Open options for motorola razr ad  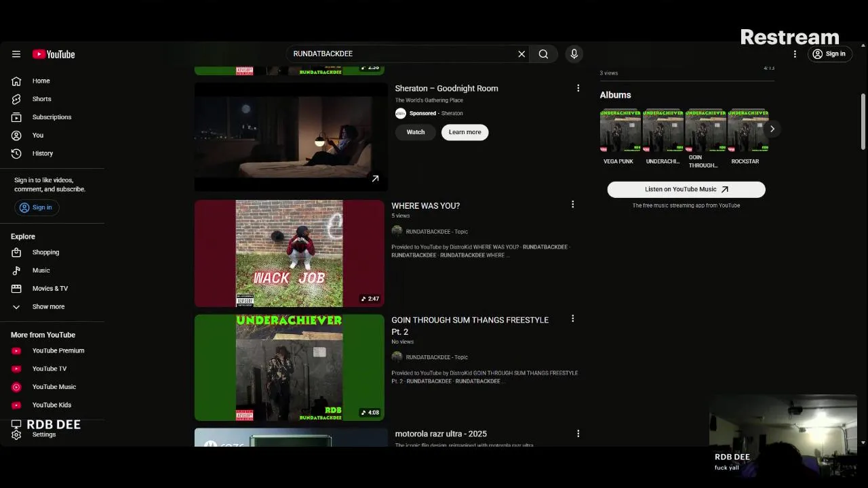click(578, 434)
